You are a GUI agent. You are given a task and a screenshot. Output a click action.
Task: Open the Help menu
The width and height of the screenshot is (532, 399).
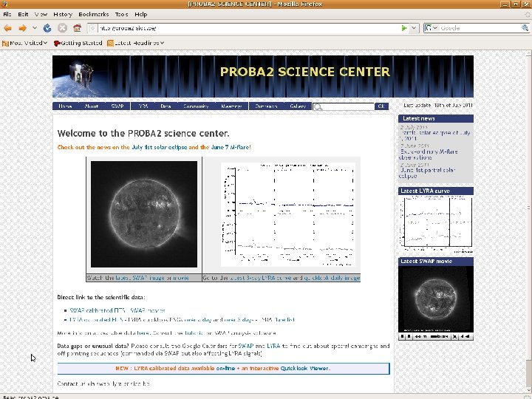141,14
